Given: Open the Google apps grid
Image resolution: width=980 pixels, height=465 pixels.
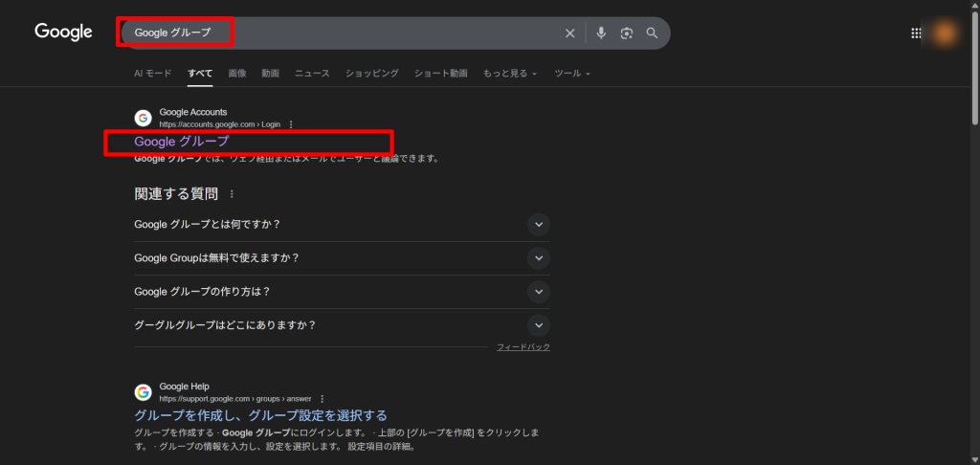Looking at the screenshot, I should click(916, 33).
